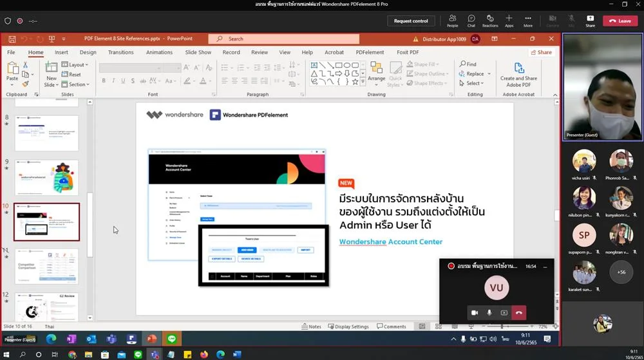This screenshot has height=360, width=644.
Task: Toggle text Shadow formatting
Action: (x=133, y=81)
